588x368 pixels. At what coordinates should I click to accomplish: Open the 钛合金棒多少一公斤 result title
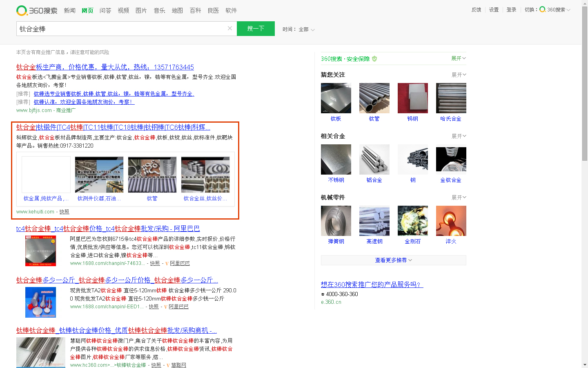117,280
